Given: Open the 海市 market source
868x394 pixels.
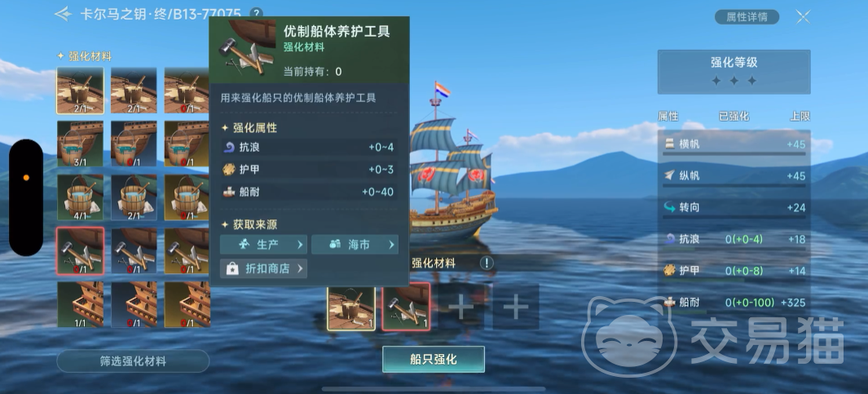Looking at the screenshot, I should click(355, 245).
